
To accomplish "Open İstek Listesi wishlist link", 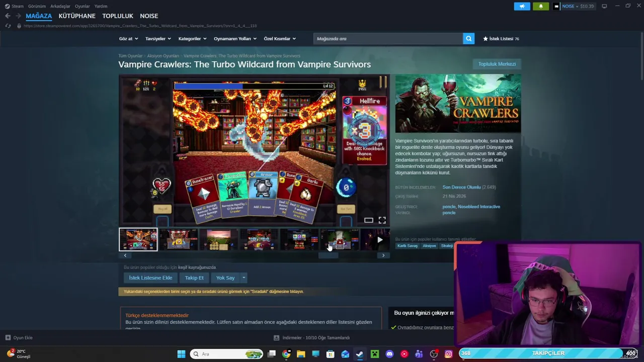I will click(501, 39).
